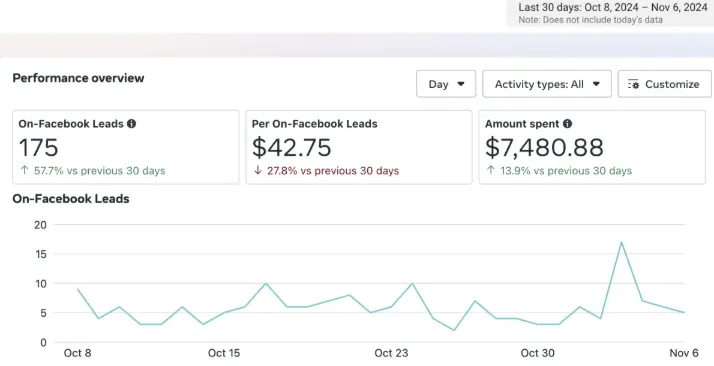Screen dimensions: 714x366
Task: Click the chart peak near Nov 3
Action: [621, 242]
